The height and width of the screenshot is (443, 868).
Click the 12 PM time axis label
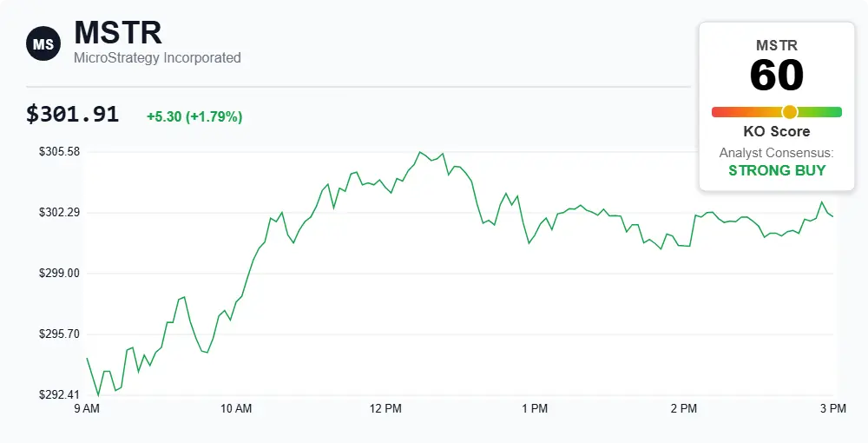click(x=385, y=408)
